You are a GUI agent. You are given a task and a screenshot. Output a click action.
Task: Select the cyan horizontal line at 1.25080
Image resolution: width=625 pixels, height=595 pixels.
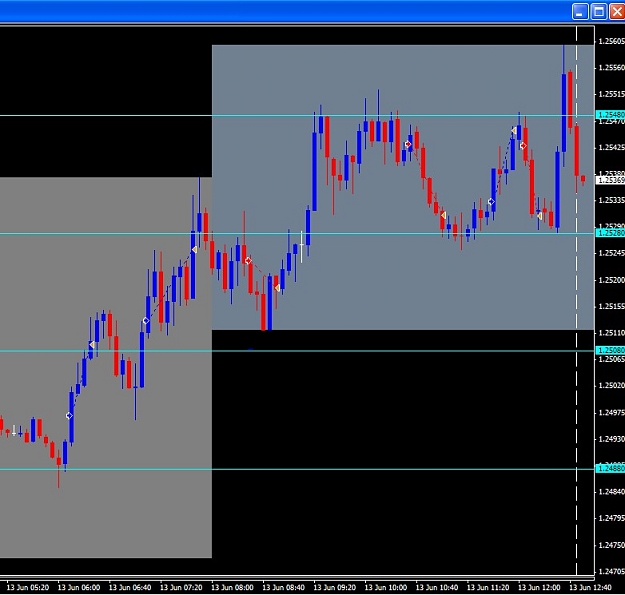coord(297,351)
